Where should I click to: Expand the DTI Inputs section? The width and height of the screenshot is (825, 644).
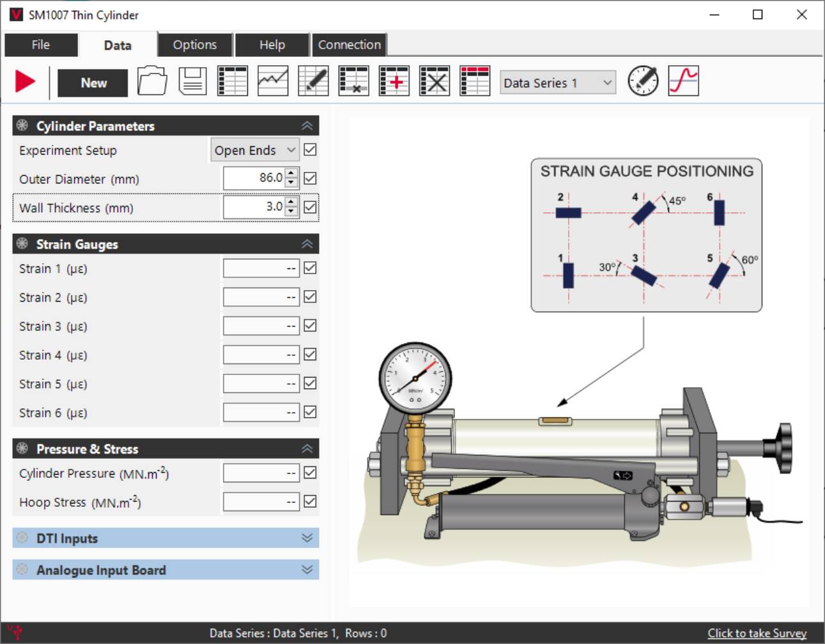(307, 538)
